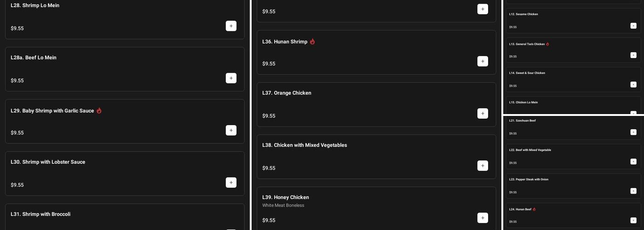
Task: Add L37. Orange Chicken to order
Action: [x=483, y=114]
